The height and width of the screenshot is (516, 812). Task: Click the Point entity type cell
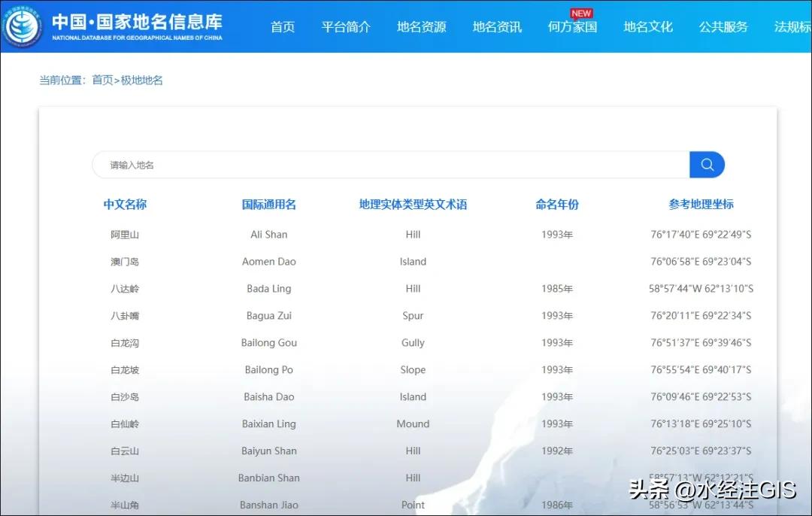[413, 505]
